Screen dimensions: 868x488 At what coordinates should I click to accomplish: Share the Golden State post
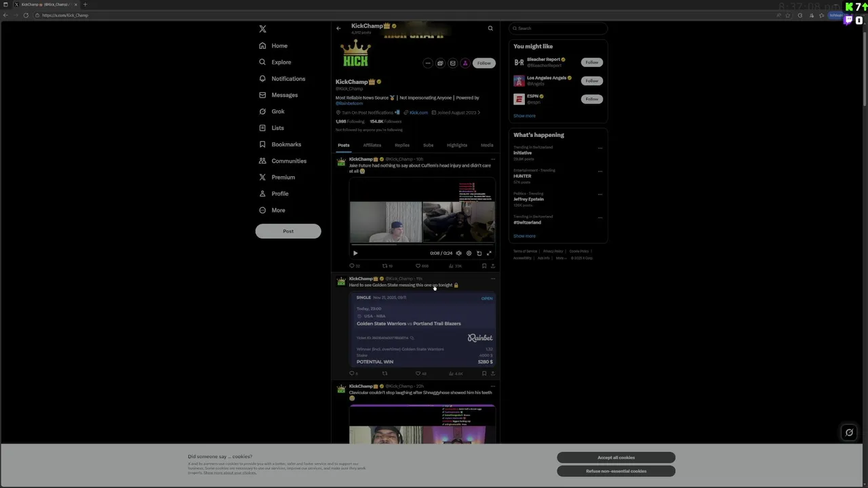(x=492, y=373)
